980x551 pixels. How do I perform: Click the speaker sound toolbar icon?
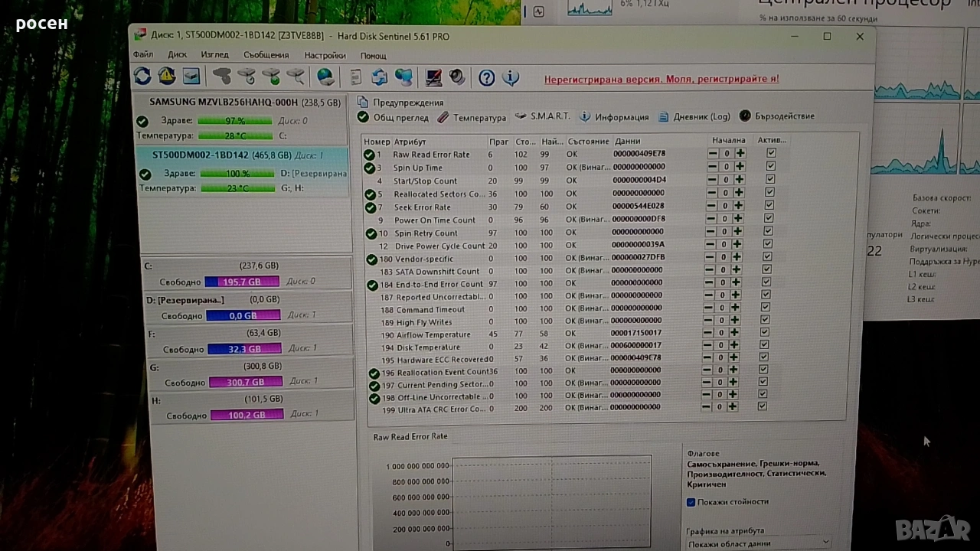[458, 77]
